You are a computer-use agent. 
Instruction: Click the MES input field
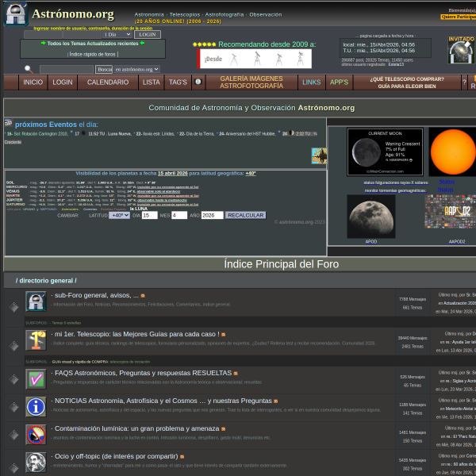click(179, 215)
